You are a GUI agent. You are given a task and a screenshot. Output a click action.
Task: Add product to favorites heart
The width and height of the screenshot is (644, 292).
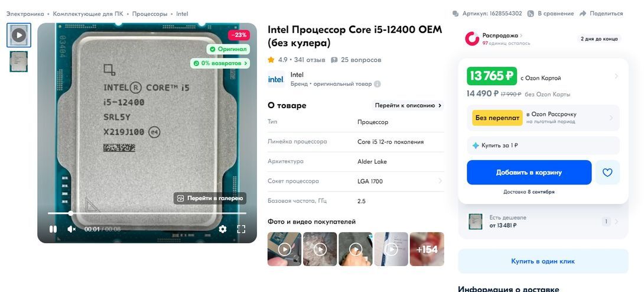coord(607,173)
